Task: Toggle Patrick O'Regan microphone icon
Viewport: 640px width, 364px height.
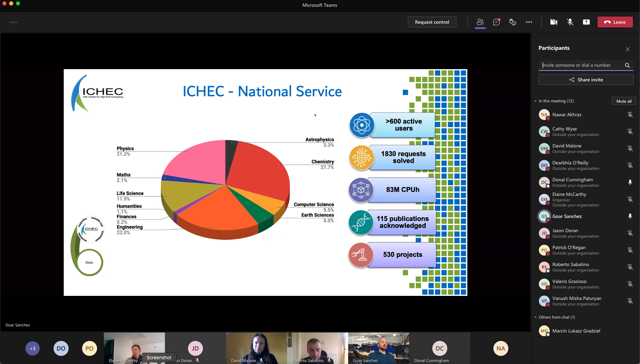Action: pyautogui.click(x=630, y=250)
